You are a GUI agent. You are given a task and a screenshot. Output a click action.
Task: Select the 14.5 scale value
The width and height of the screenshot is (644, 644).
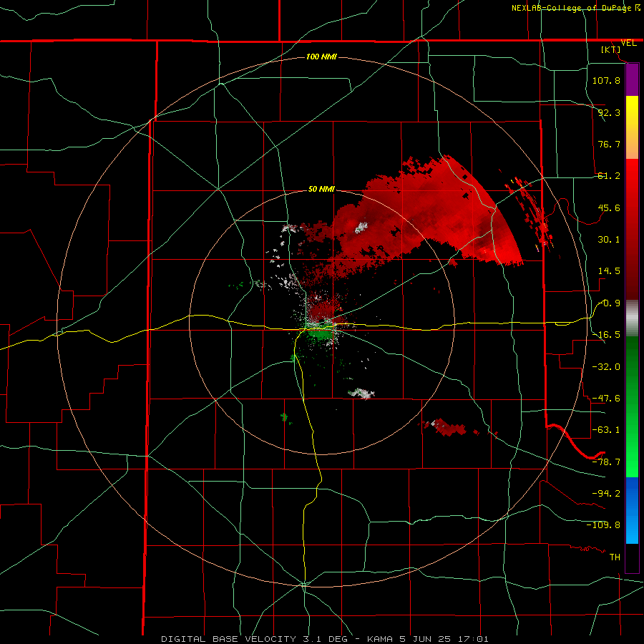pos(609,271)
